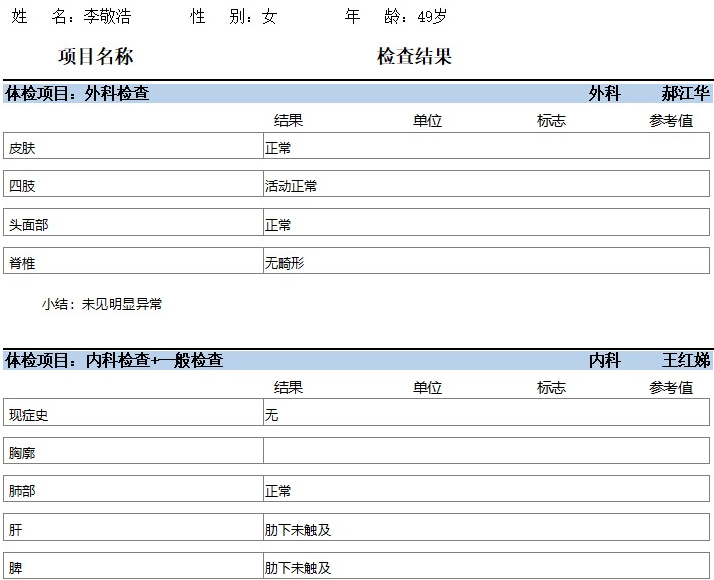This screenshot has width=714, height=580.
Task: Select the 头面部 item cell
Action: pos(133,222)
